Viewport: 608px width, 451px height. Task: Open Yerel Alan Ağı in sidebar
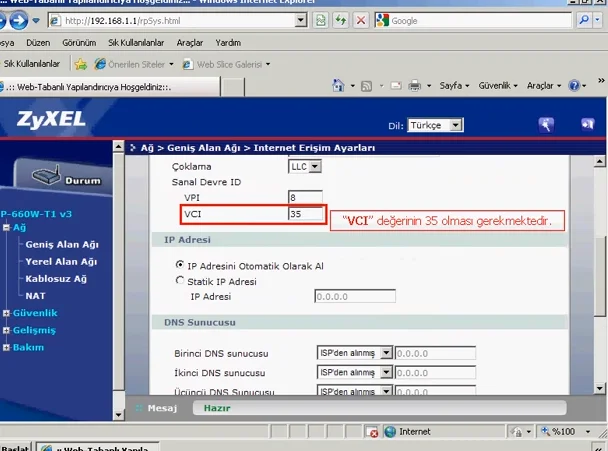coord(61,262)
